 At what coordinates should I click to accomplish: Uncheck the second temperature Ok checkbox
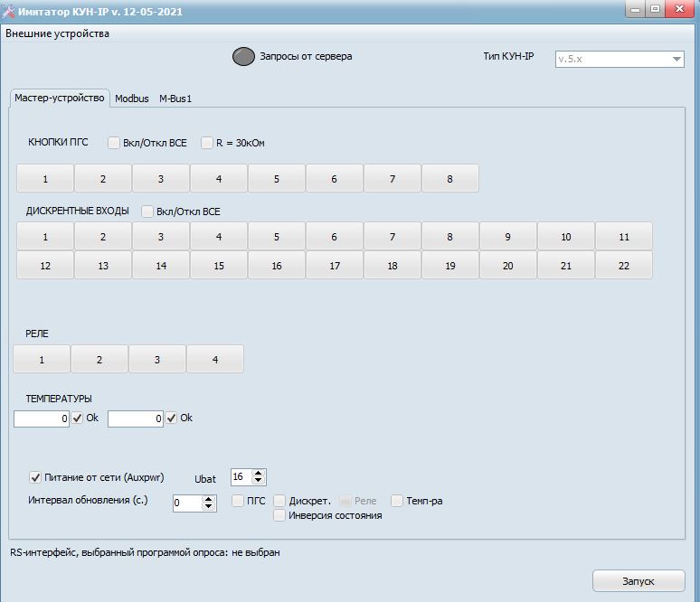pos(172,419)
